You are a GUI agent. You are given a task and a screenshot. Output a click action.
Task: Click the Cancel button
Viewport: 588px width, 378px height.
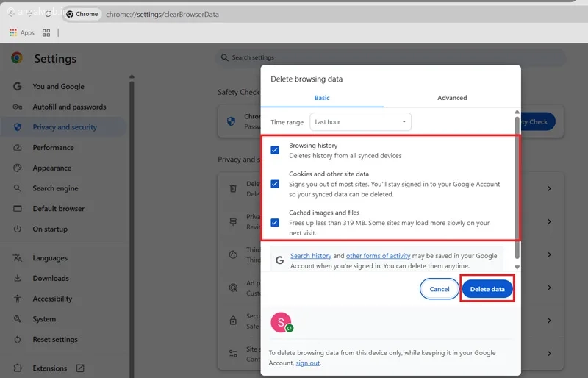[x=440, y=289]
